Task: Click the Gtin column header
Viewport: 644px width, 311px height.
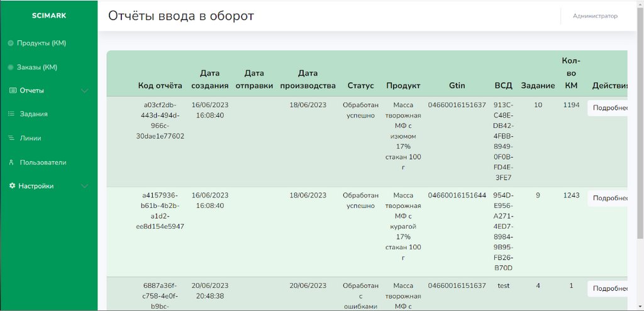Action: pyautogui.click(x=457, y=86)
